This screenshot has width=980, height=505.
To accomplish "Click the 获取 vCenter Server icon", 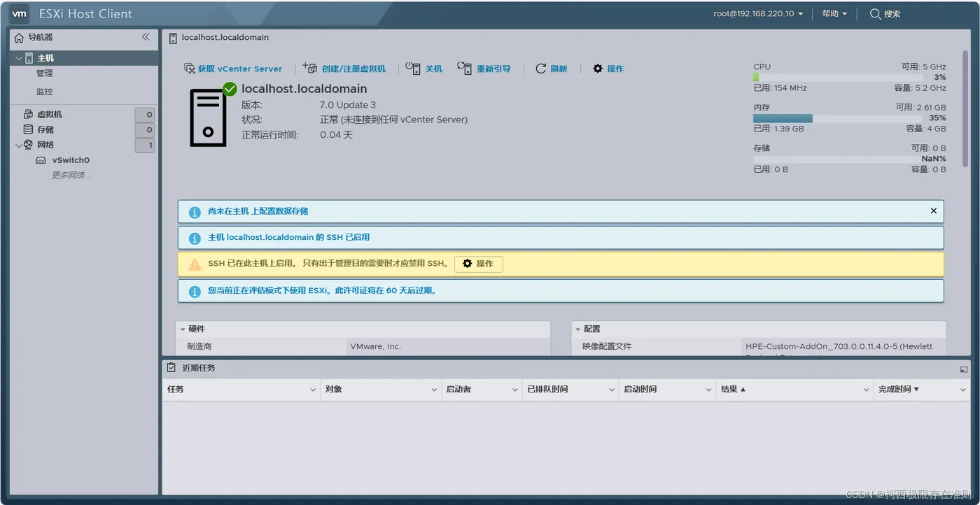I will coord(189,69).
